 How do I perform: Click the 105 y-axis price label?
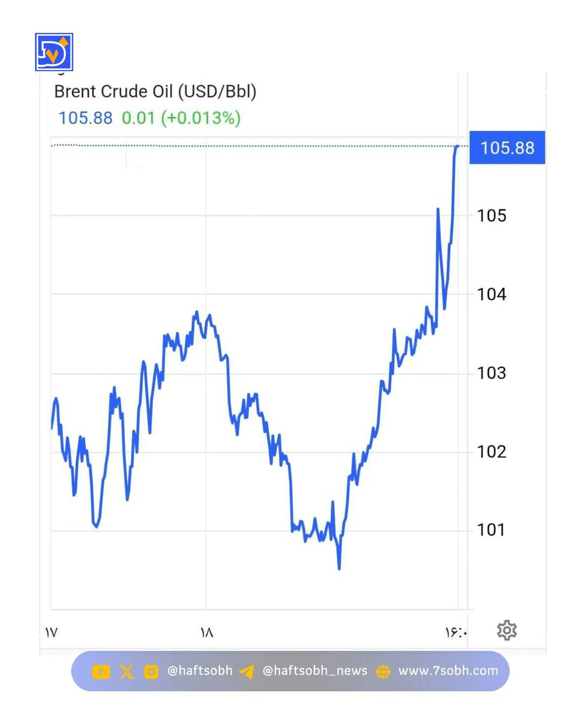pos(491,216)
